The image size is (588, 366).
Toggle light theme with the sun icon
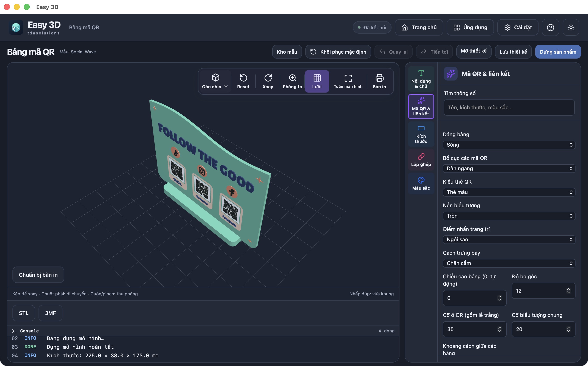[x=571, y=27]
